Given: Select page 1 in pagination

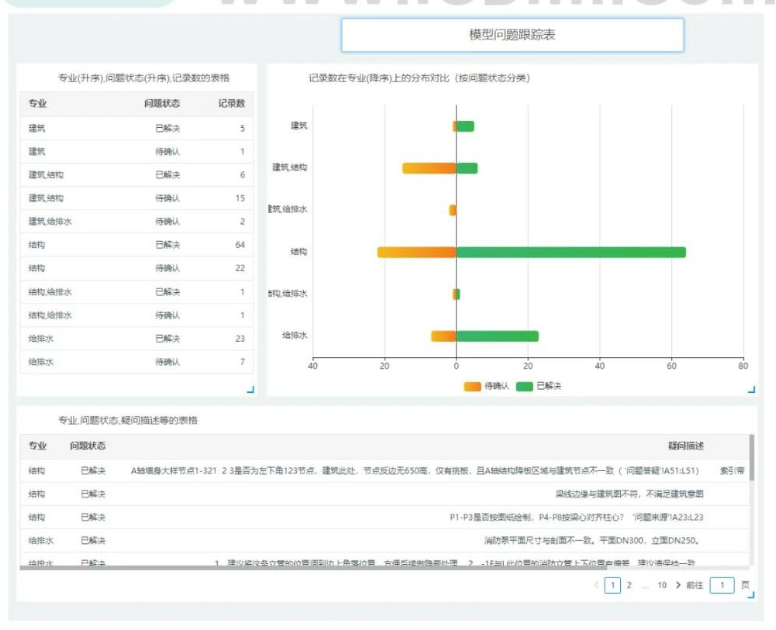Looking at the screenshot, I should tap(613, 585).
